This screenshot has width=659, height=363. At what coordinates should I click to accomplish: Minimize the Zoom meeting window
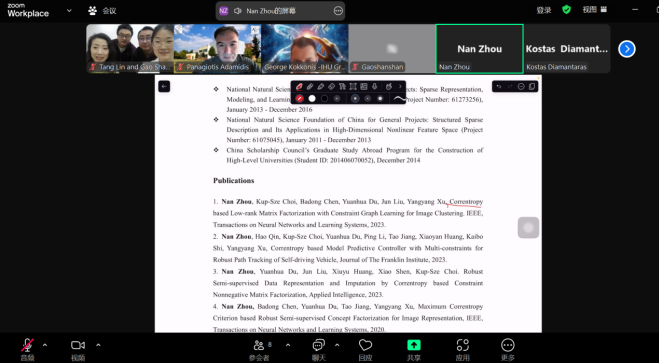[635, 10]
